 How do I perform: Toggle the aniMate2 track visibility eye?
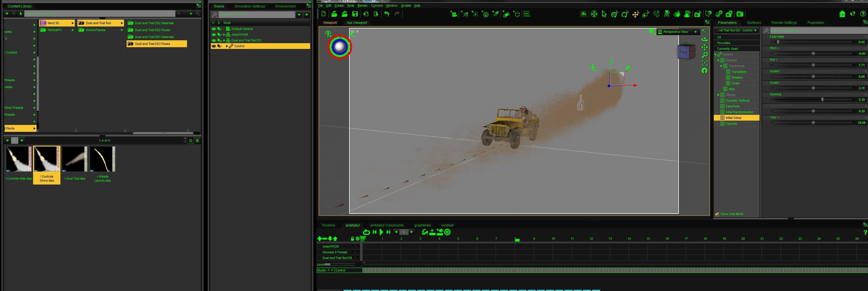click(358, 239)
